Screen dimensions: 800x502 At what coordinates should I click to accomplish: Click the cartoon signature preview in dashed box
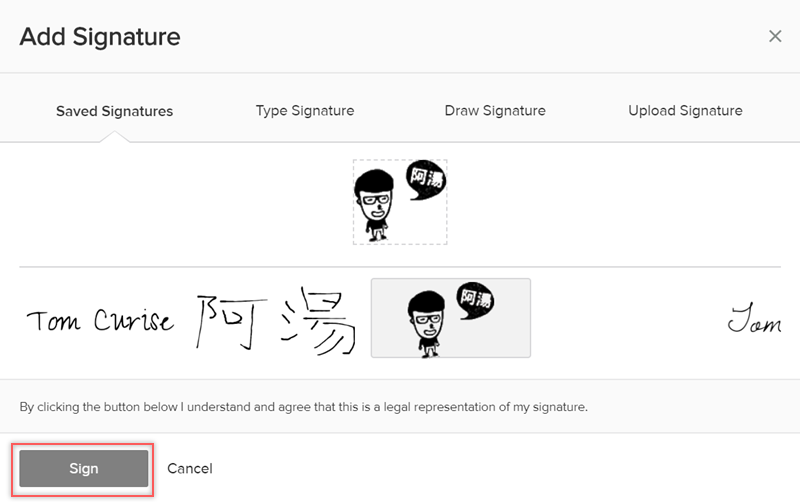pyautogui.click(x=400, y=202)
